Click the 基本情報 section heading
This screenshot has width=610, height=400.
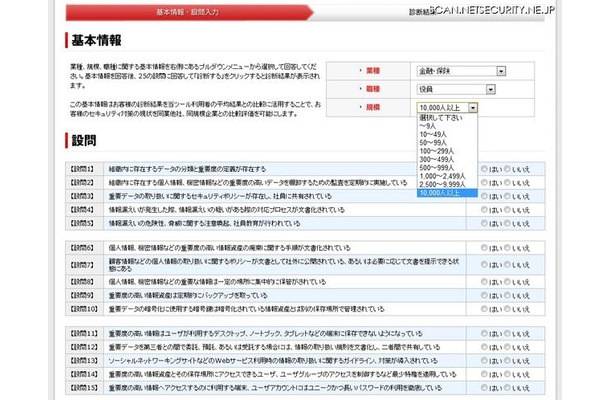click(x=96, y=40)
